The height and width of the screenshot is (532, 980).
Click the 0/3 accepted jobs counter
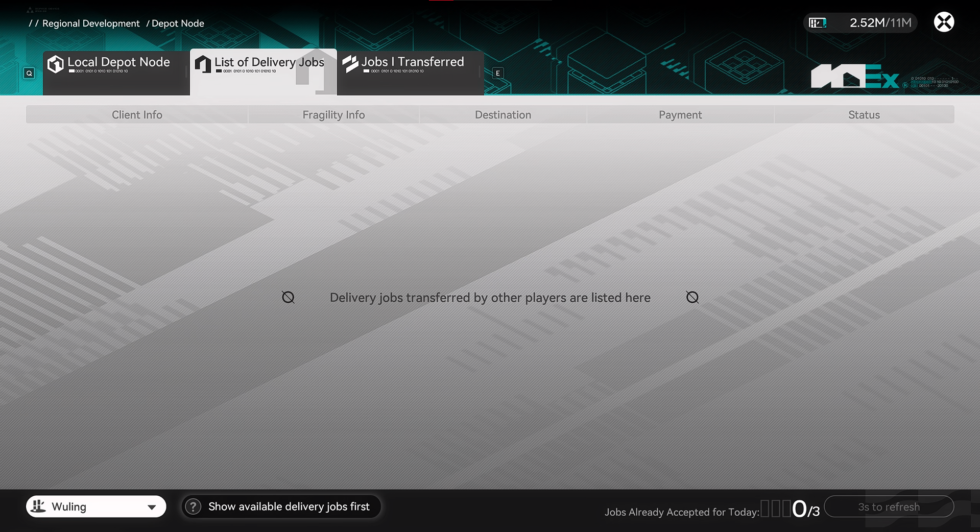point(805,509)
